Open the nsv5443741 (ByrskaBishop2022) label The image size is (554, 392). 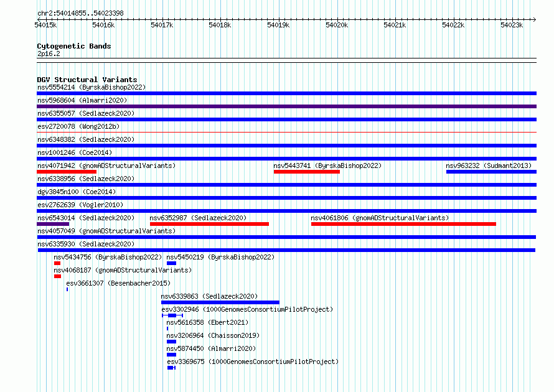(x=327, y=166)
